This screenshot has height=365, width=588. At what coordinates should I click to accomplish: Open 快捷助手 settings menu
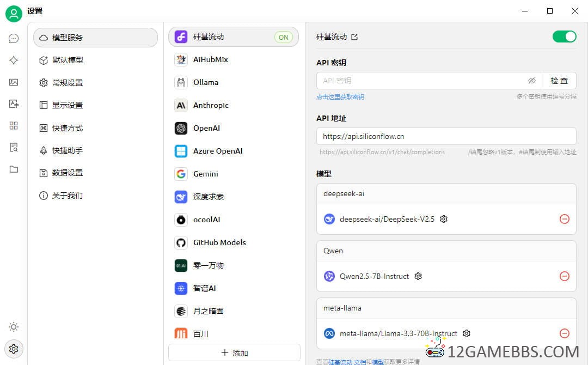point(96,150)
